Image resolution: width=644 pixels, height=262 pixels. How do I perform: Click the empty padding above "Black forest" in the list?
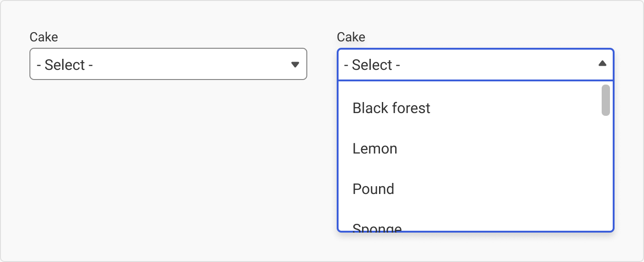click(469, 85)
